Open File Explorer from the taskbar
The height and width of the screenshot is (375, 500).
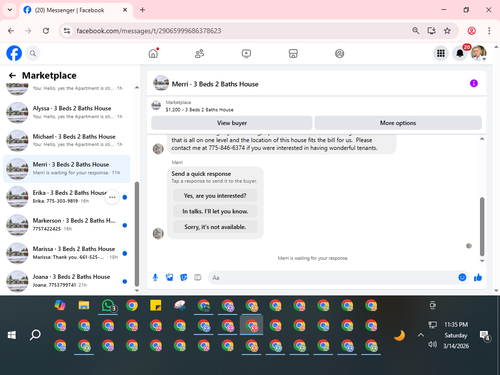point(84,305)
